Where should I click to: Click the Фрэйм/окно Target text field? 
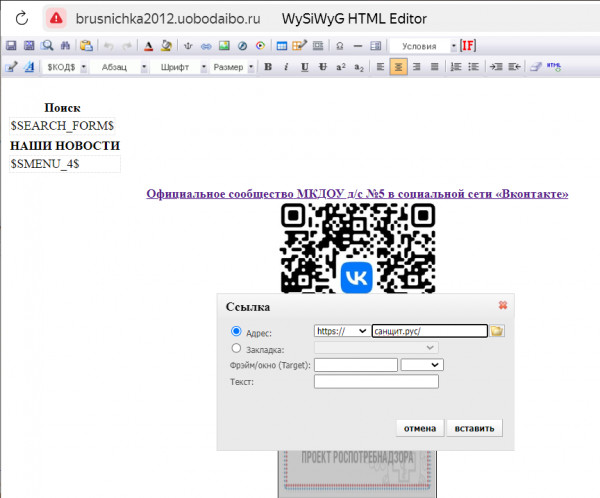356,365
